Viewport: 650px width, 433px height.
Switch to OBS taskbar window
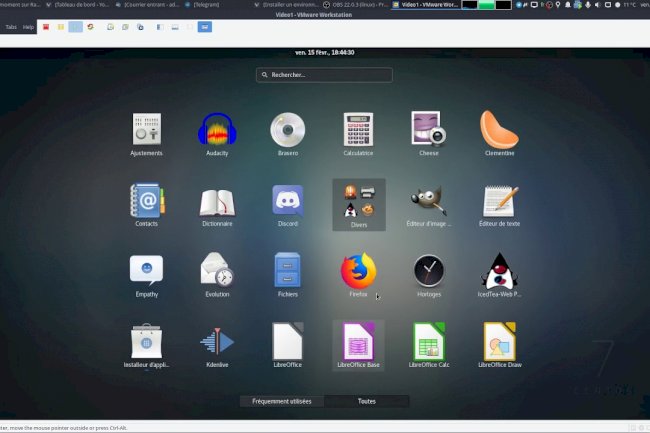(357, 5)
